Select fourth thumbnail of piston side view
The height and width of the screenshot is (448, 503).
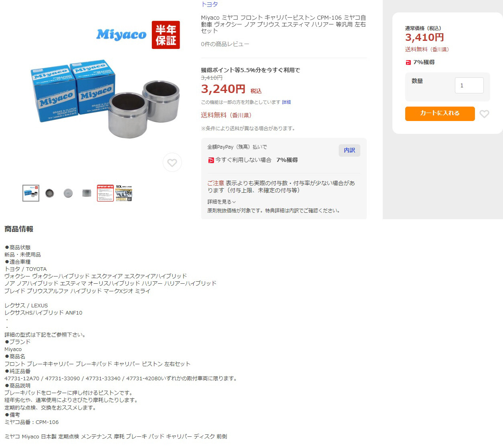[x=87, y=193]
